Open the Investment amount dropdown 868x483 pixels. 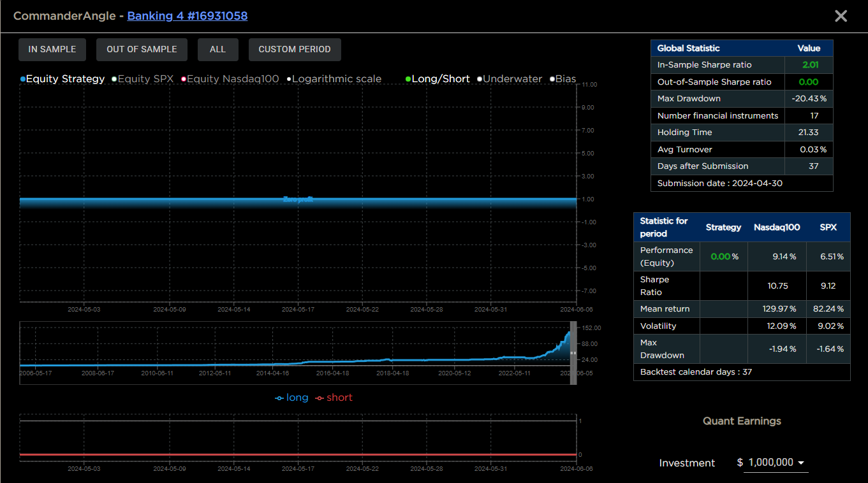776,463
